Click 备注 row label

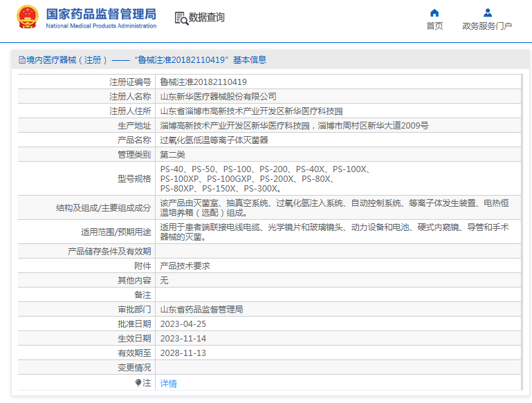click(143, 295)
